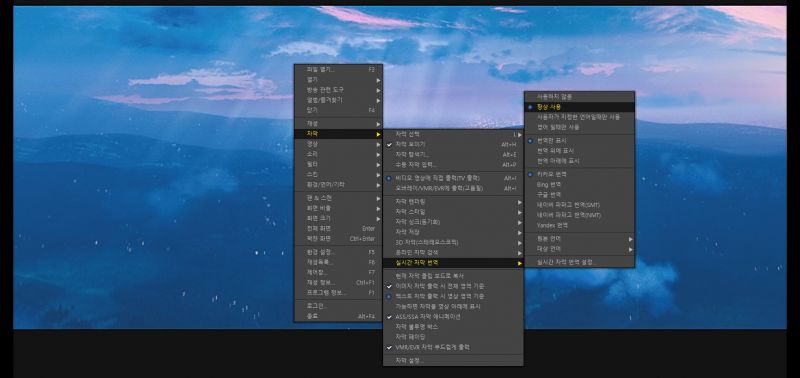Select the 항상 사용 radio option

coord(579,107)
